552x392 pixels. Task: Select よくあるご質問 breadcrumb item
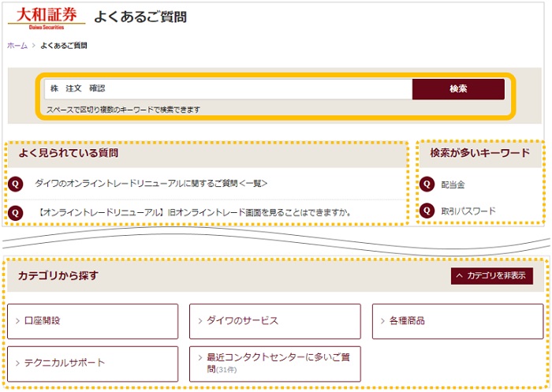[63, 46]
